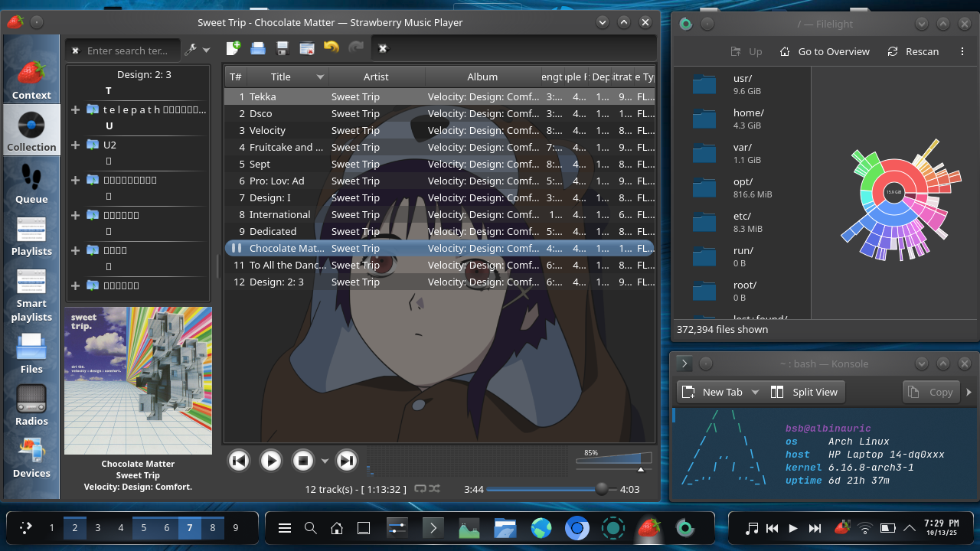The width and height of the screenshot is (980, 551).
Task: Open the Context sidebar tab
Action: pos(31,79)
